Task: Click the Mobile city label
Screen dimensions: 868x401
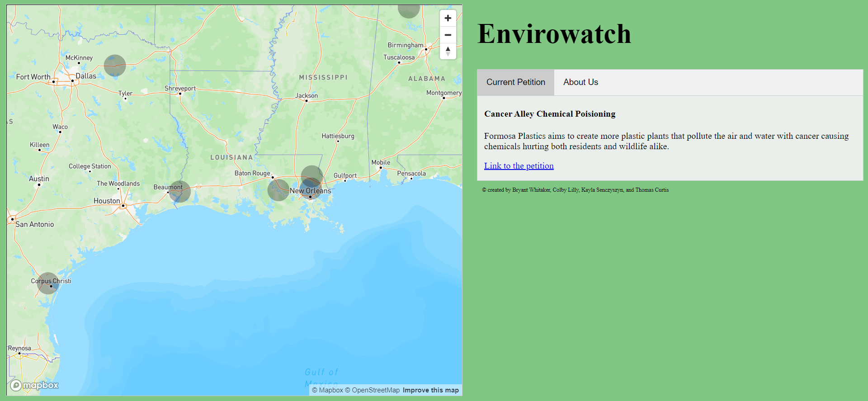Action: coord(381,162)
